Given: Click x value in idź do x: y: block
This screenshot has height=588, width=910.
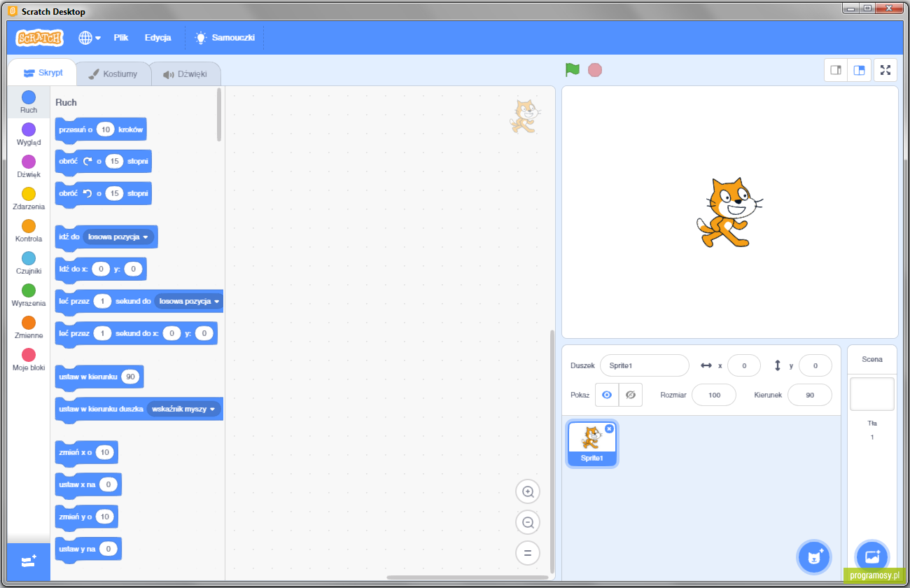Looking at the screenshot, I should pos(101,269).
